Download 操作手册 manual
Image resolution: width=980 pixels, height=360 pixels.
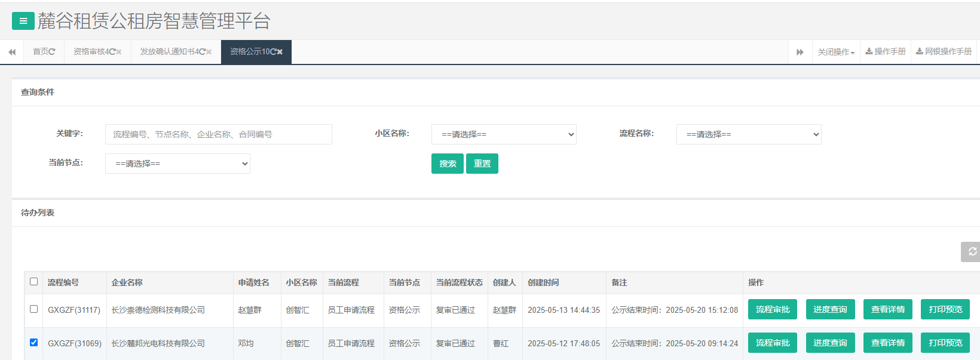(886, 52)
